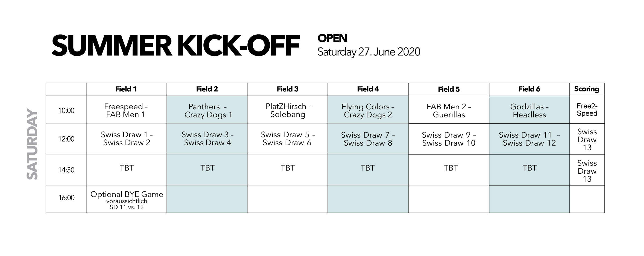Click Swiss Draw 11 – Swiss Draw 12
644x256 pixels.
(x=529, y=139)
